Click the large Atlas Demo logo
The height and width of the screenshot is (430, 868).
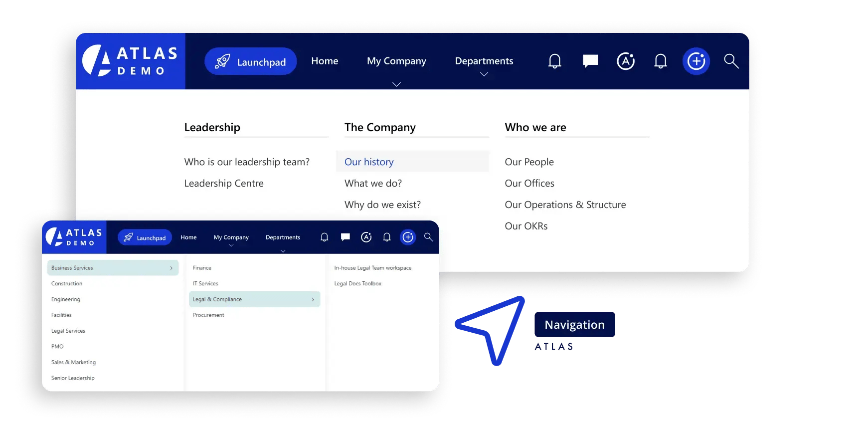tap(131, 61)
